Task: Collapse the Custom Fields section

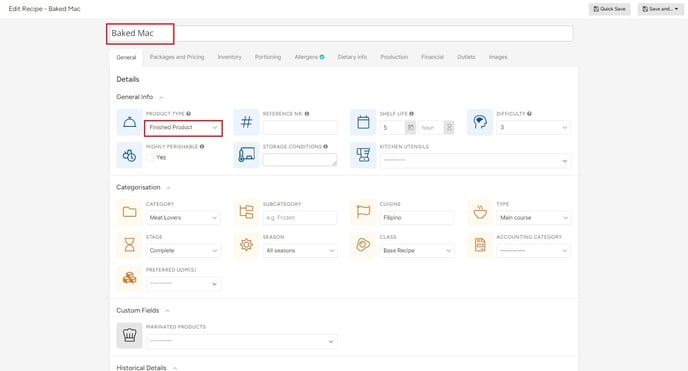Action: click(x=167, y=311)
